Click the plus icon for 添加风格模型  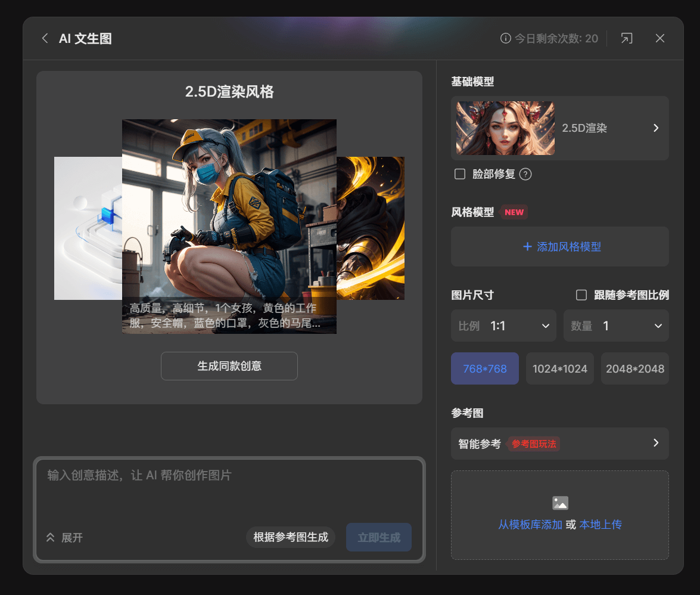pyautogui.click(x=527, y=247)
